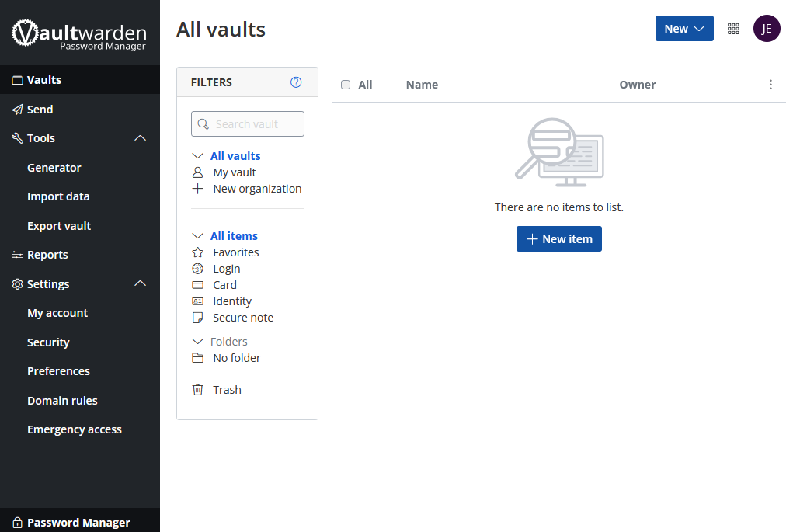The image size is (800, 532).
Task: Click the app switcher grid icon
Action: pos(733,29)
